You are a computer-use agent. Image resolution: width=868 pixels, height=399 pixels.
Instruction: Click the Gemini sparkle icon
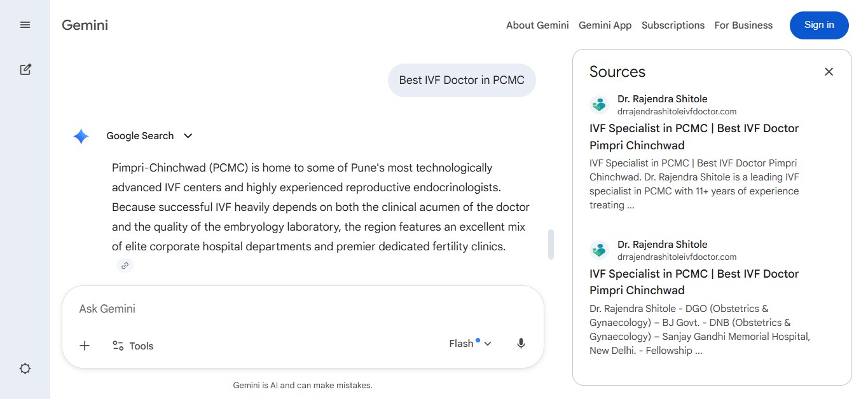pyautogui.click(x=81, y=136)
